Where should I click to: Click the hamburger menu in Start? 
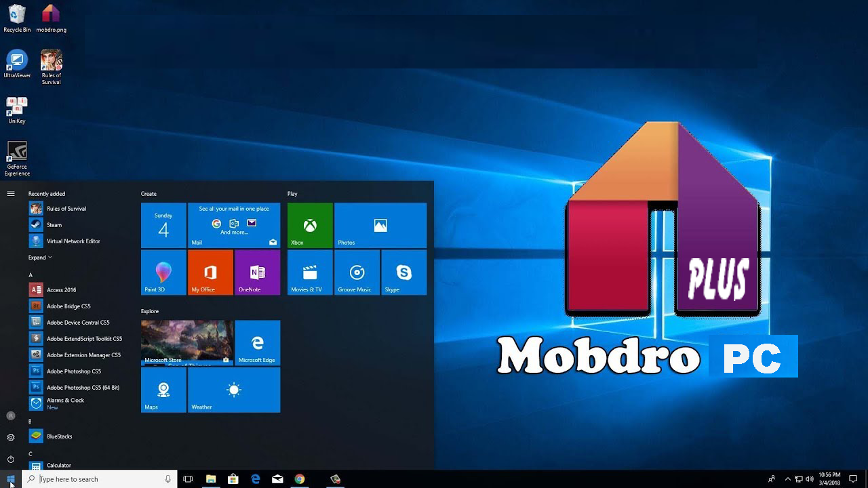point(11,194)
